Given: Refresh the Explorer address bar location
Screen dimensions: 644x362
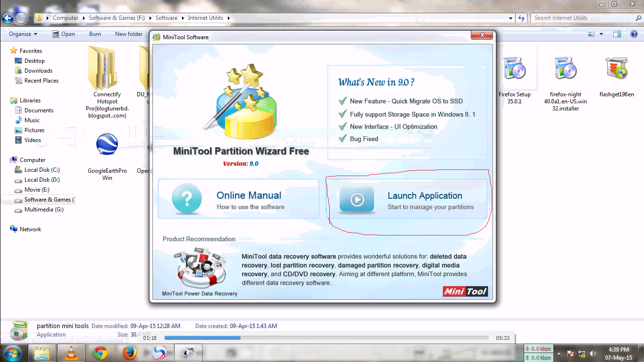Looking at the screenshot, I should pyautogui.click(x=521, y=18).
